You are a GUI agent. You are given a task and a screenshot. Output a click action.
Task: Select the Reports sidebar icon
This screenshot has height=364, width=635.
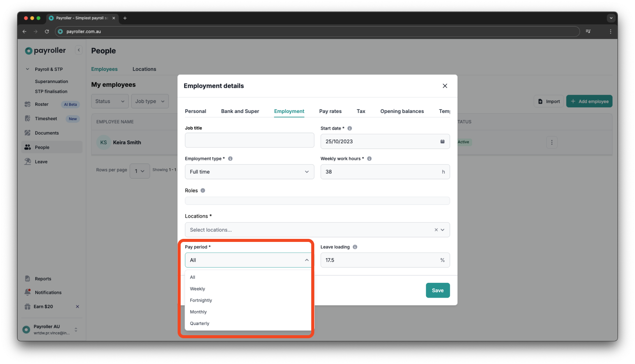click(28, 278)
